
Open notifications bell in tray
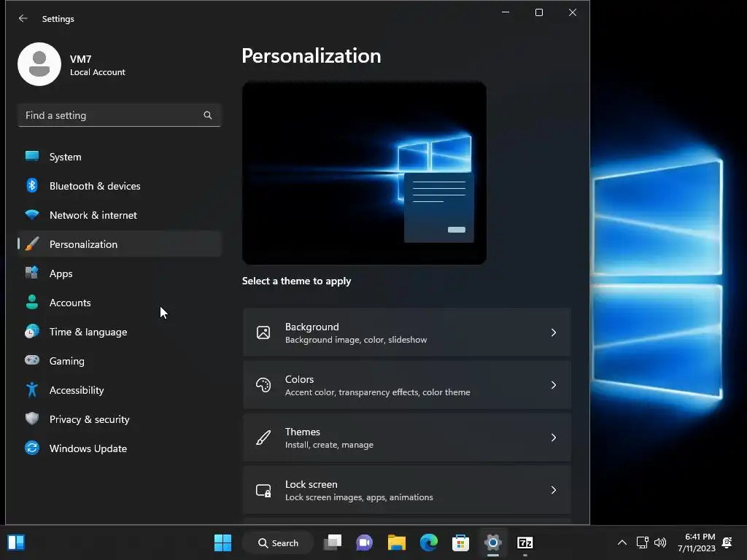point(727,542)
